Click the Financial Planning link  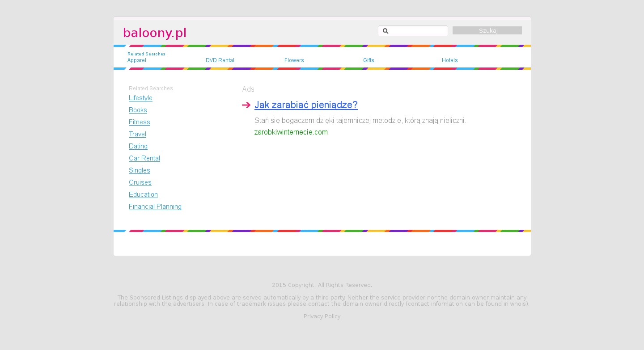155,207
